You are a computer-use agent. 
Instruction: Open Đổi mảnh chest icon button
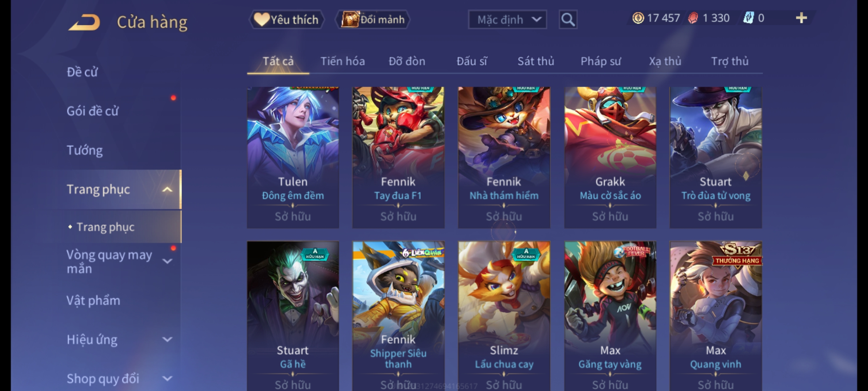(x=373, y=20)
